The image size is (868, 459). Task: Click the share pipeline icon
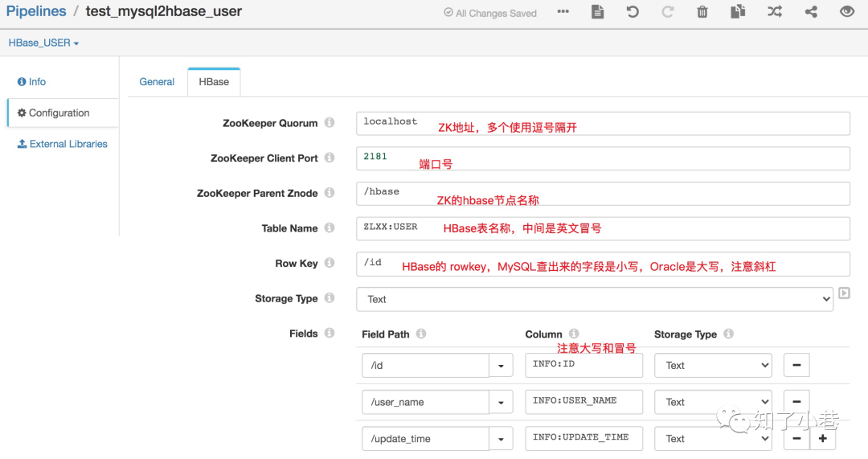click(x=811, y=11)
